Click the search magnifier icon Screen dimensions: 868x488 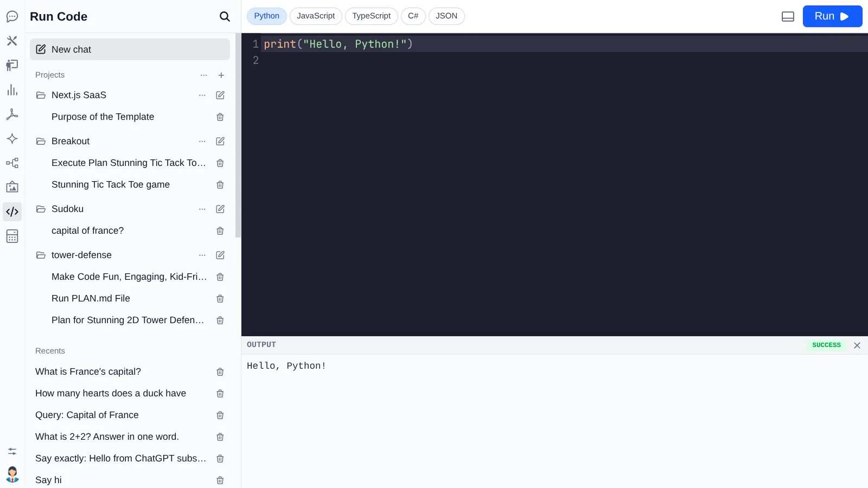(225, 16)
